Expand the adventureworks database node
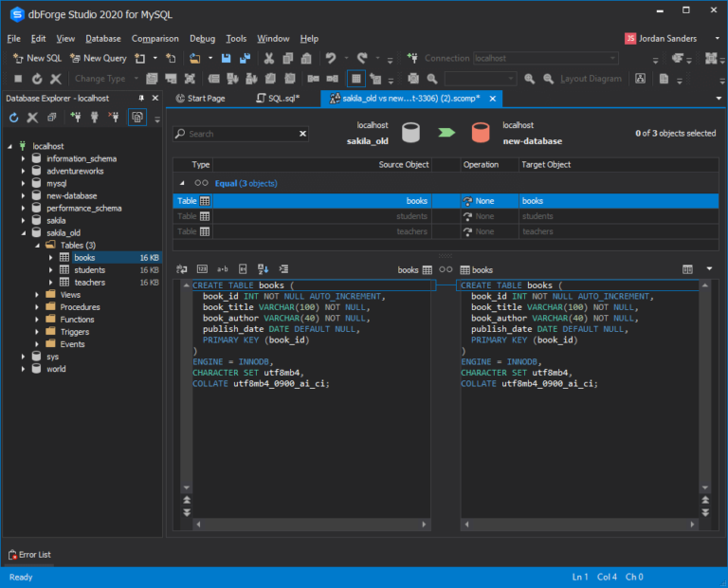 [23, 171]
